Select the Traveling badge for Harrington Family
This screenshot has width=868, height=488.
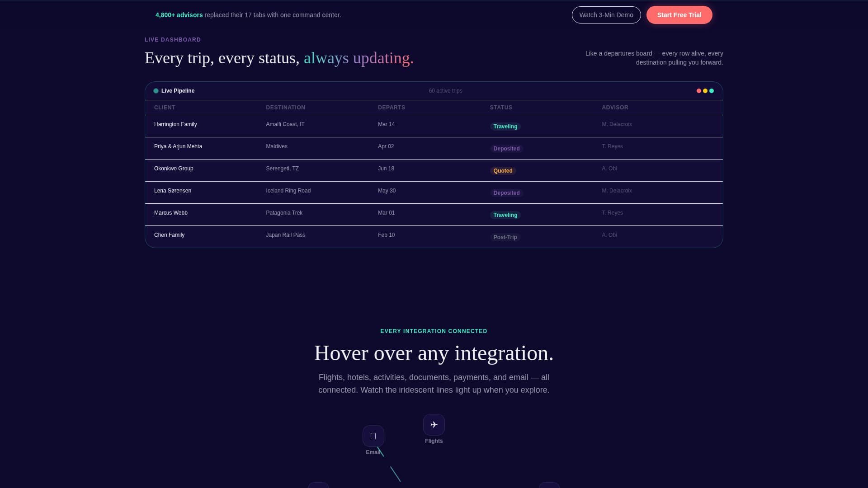tap(505, 127)
